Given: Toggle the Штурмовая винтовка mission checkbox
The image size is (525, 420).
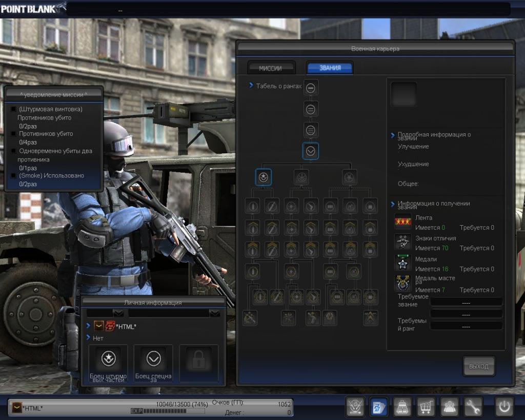Looking at the screenshot, I should click(x=13, y=109).
